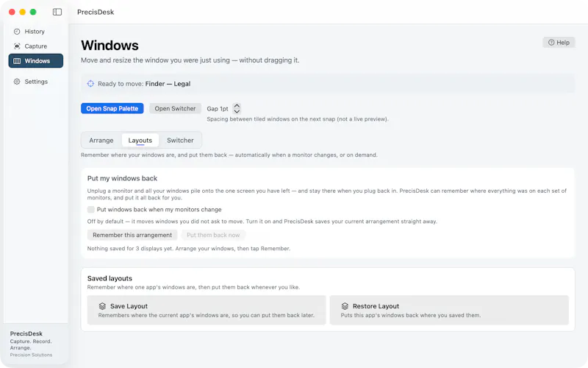588x368 pixels.
Task: Minimize the window with the yellow button
Action: pos(23,12)
